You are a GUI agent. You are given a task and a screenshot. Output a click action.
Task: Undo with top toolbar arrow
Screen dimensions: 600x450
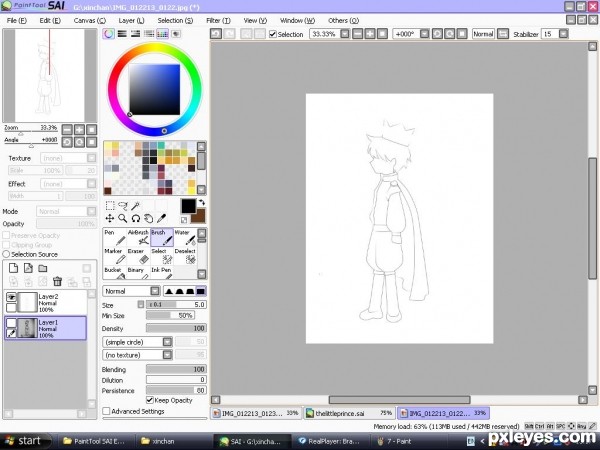pos(216,34)
